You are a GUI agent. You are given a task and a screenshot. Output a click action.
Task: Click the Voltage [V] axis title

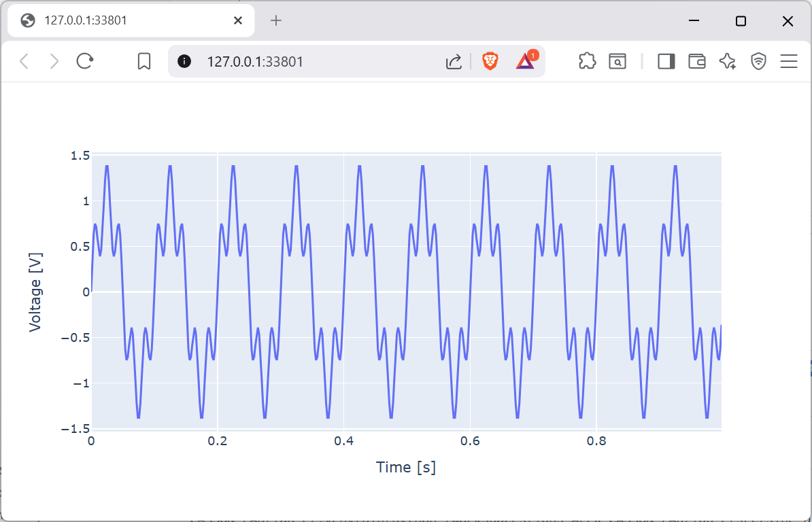point(35,292)
